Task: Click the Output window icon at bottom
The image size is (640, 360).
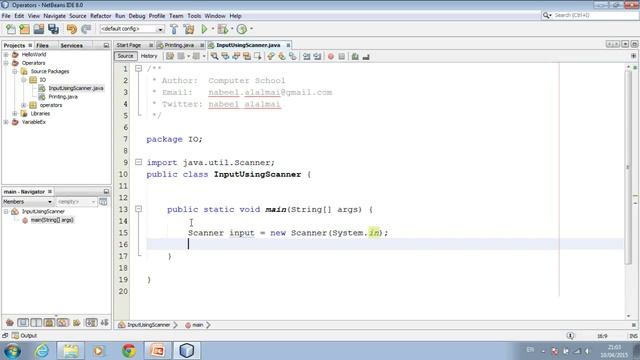Action: pos(16,336)
